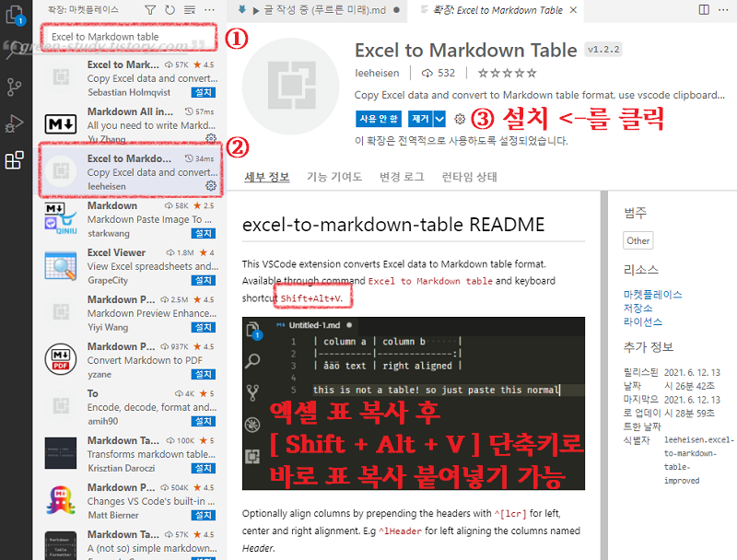737x560 pixels.
Task: Click the filter extensions funnel icon
Action: click(150, 10)
